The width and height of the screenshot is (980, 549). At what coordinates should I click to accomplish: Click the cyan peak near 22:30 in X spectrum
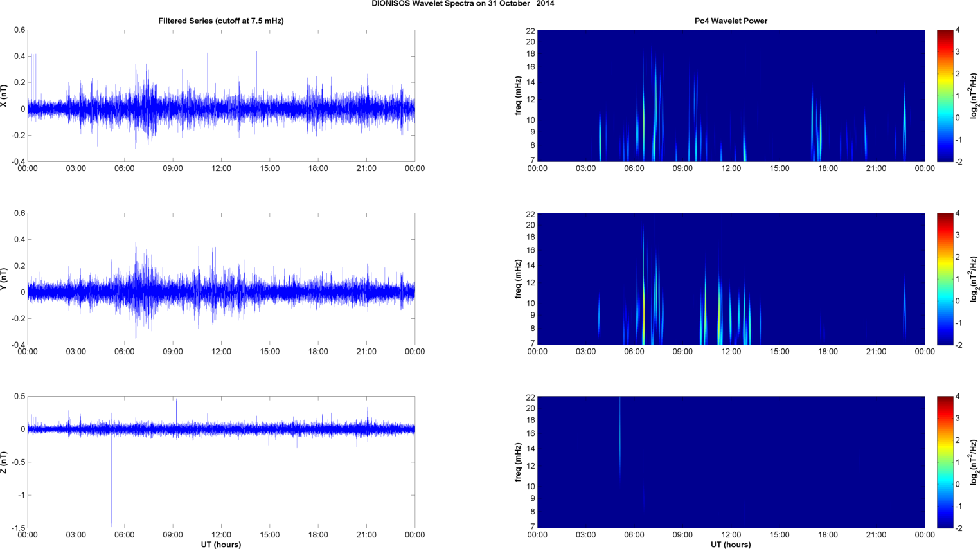[904, 122]
